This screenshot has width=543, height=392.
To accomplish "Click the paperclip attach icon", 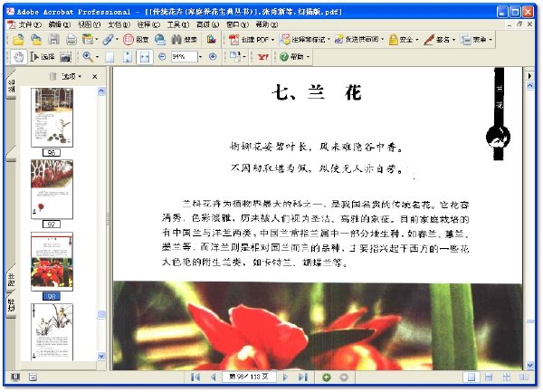I will [108, 40].
